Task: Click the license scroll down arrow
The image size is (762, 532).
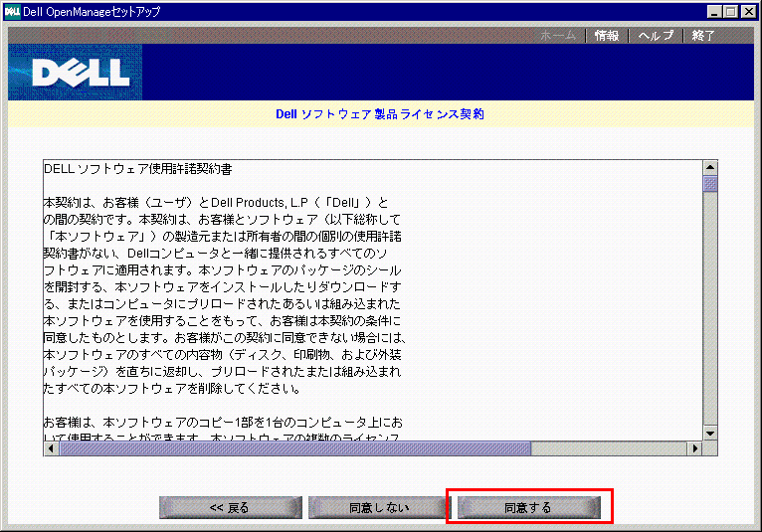Action: [710, 433]
